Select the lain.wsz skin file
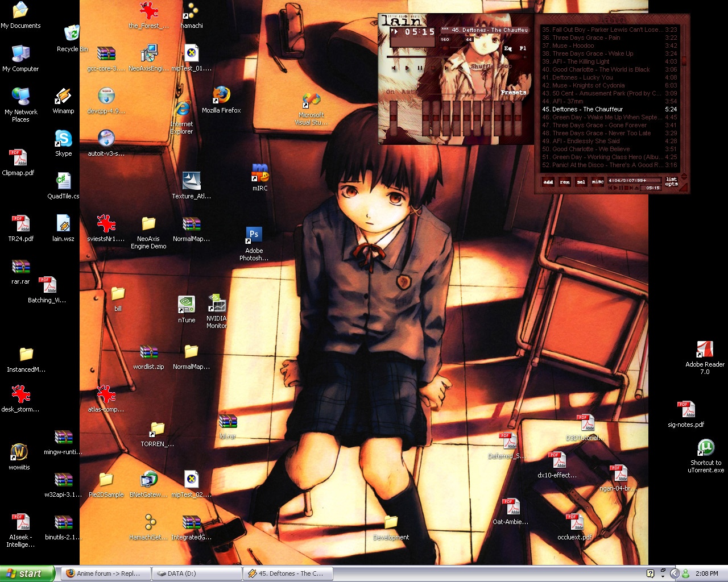Viewport: 728px width, 582px height. (x=63, y=228)
